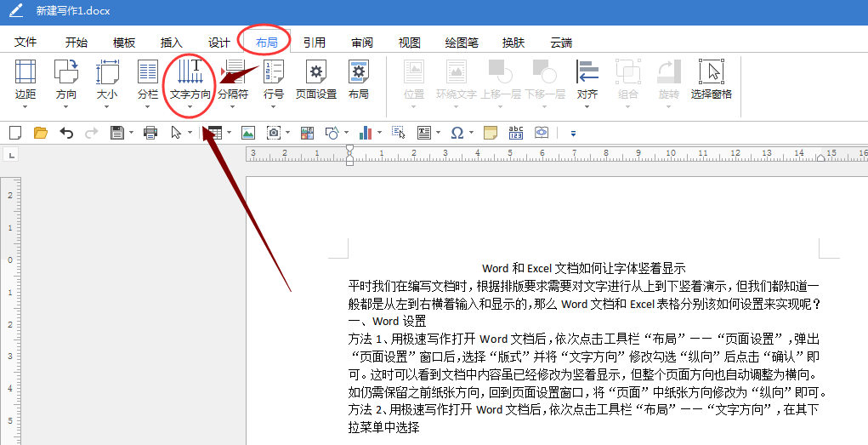Image resolution: width=868 pixels, height=445 pixels.
Task: Click the shapes icon
Action: (332, 133)
